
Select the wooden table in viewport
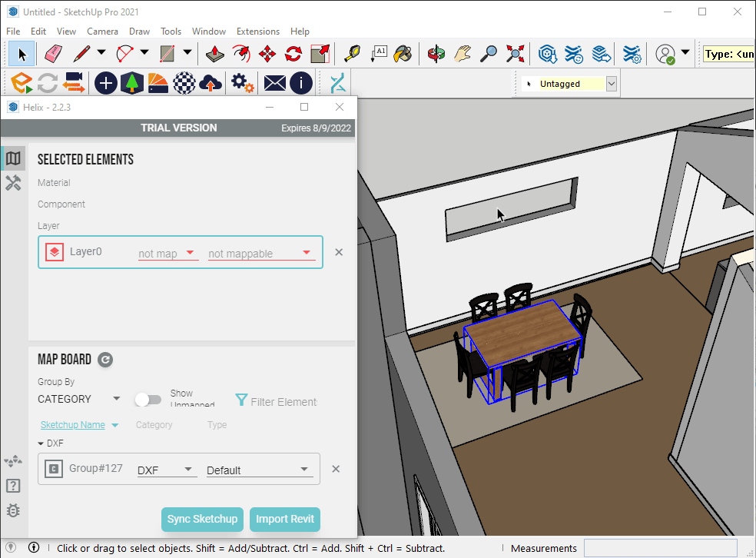(523, 333)
